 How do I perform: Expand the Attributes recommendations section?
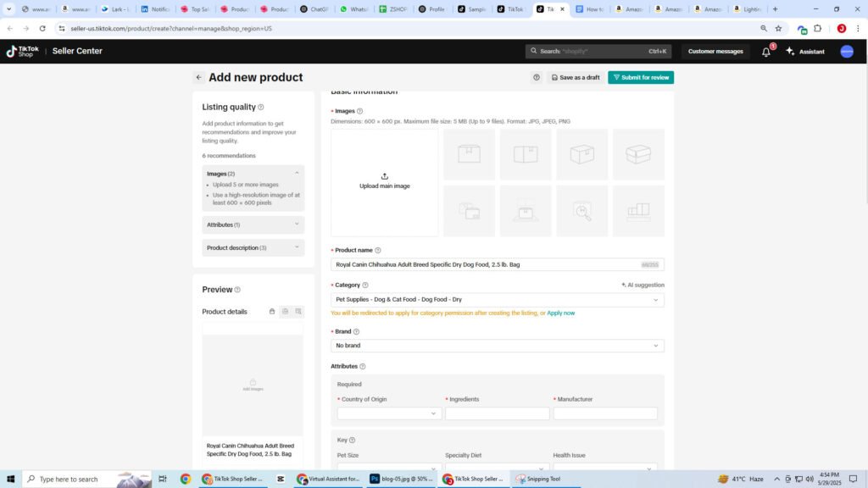tap(297, 224)
